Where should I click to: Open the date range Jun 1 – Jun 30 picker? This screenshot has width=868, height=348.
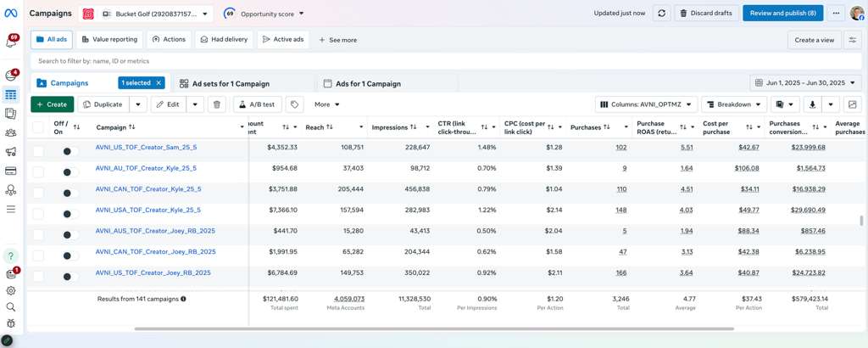(806, 83)
